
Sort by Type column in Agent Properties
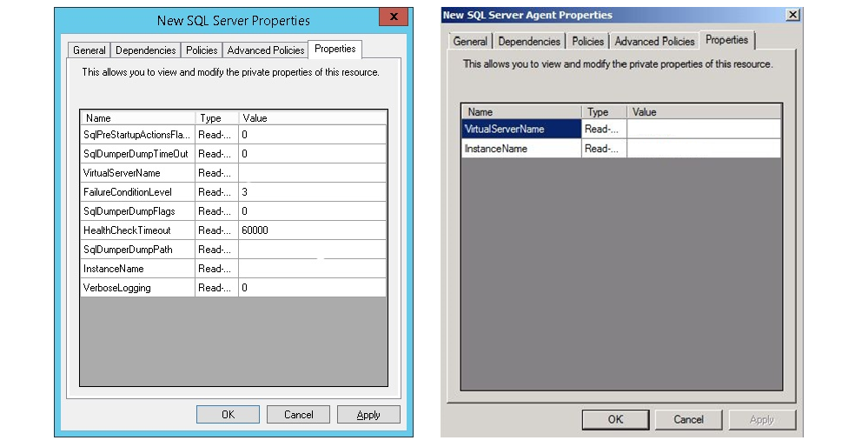point(604,112)
